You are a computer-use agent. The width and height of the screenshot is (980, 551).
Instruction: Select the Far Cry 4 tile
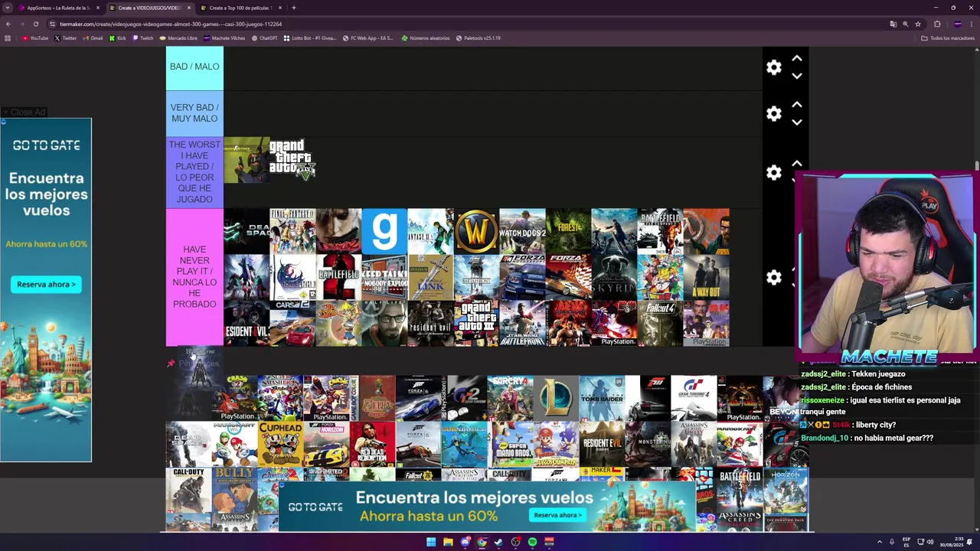click(x=510, y=398)
